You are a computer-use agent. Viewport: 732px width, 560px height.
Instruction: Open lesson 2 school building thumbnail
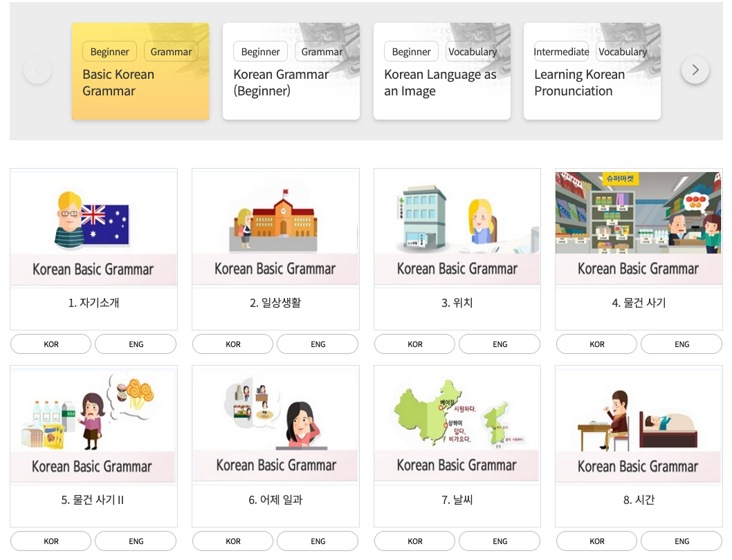275,227
